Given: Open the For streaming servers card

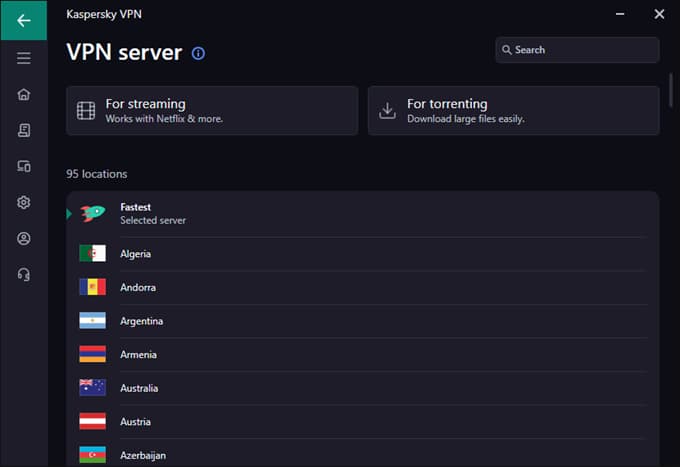Looking at the screenshot, I should pyautogui.click(x=212, y=110).
